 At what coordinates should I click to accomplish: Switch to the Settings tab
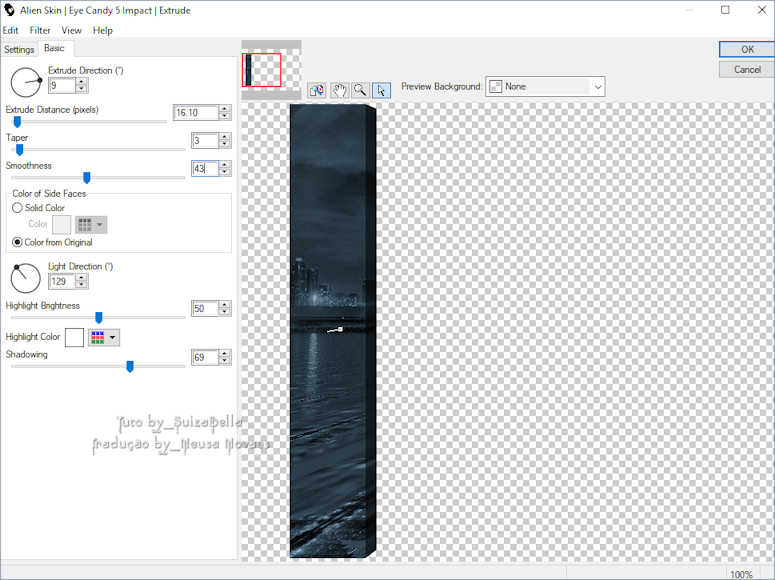click(19, 49)
